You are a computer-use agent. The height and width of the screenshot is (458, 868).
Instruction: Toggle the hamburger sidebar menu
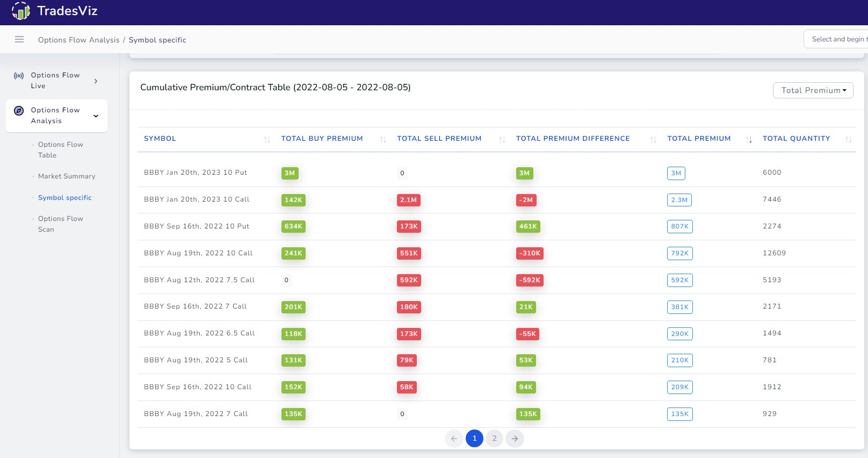(19, 39)
